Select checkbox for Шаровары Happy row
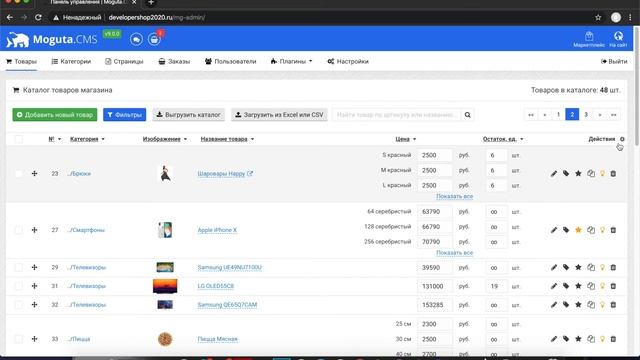This screenshot has width=640, height=360. pos(19,174)
